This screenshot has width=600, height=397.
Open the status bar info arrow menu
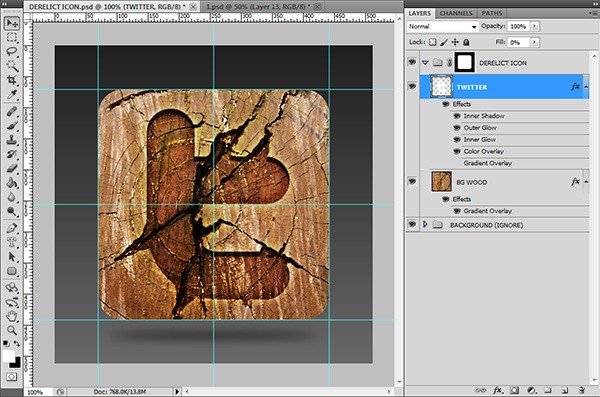click(177, 392)
